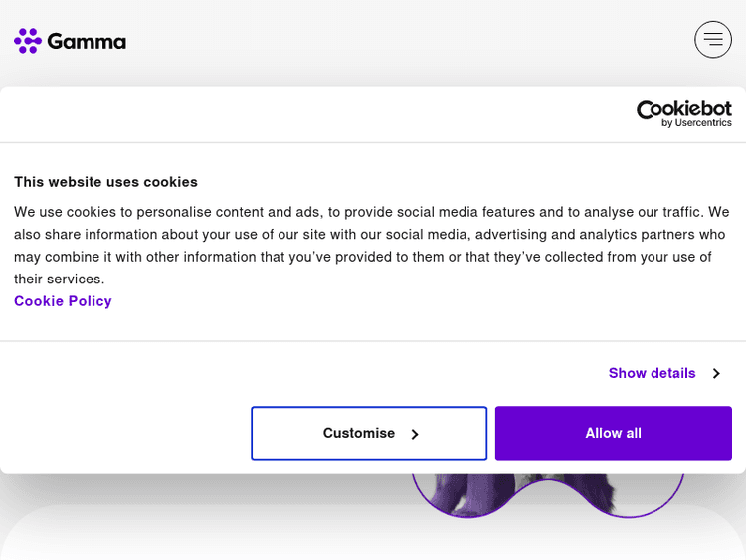Click the Cookiebot logo

(683, 108)
